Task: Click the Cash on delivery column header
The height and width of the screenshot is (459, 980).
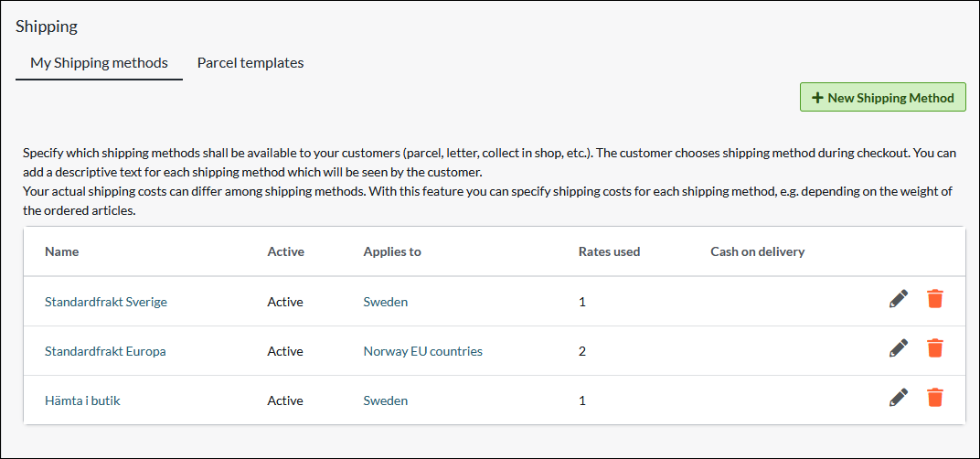Action: point(757,251)
